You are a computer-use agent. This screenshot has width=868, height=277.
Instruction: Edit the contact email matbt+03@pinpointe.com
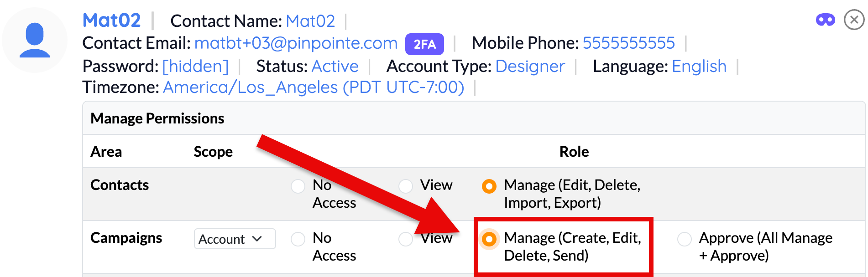tap(296, 43)
